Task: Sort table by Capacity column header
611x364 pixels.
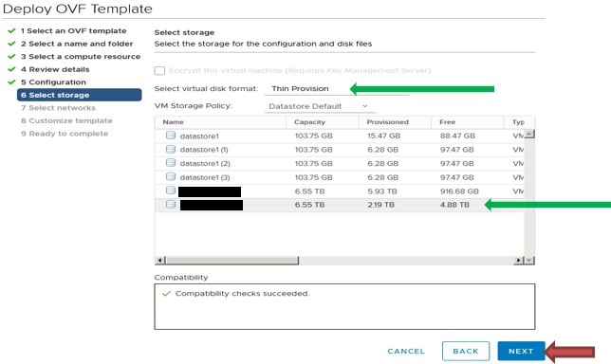Action: click(x=309, y=122)
